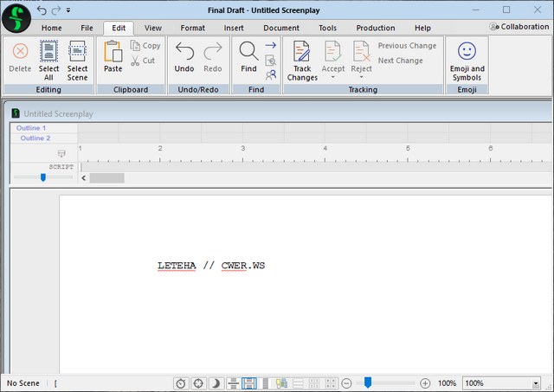Open Find with magnifier icon
Viewport: 554px width, 392px height.
point(248,57)
